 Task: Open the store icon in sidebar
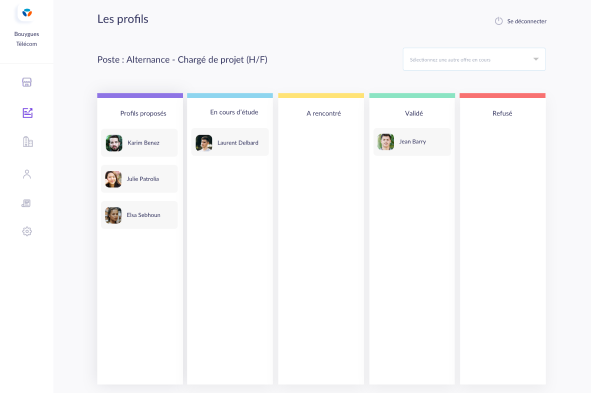(x=27, y=82)
